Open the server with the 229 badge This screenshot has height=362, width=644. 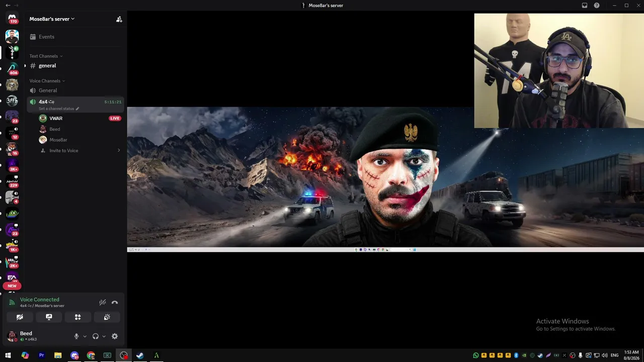(12, 182)
